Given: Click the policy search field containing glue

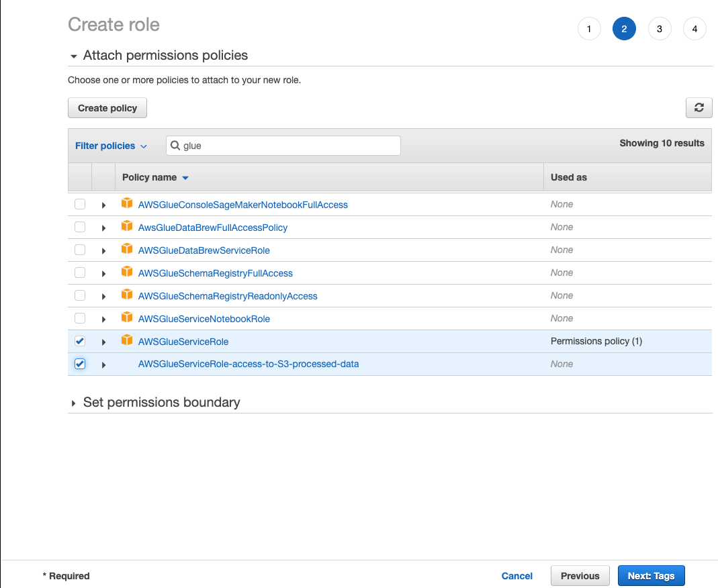Looking at the screenshot, I should [283, 146].
